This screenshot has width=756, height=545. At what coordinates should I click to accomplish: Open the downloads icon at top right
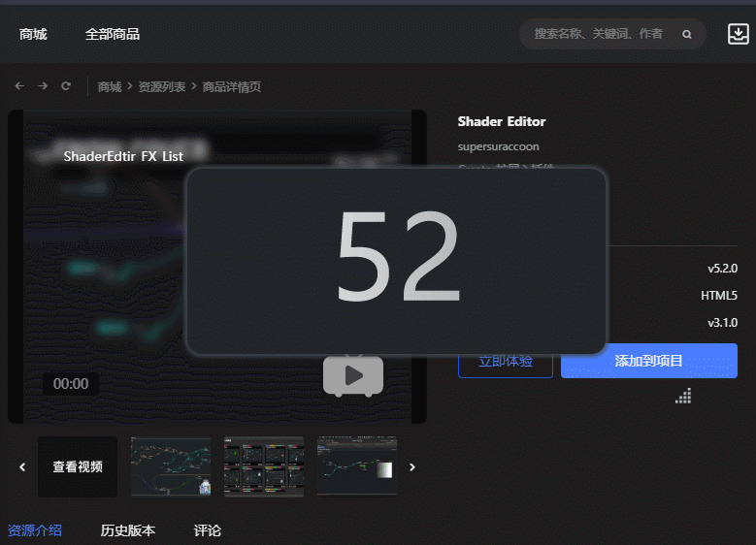[738, 34]
